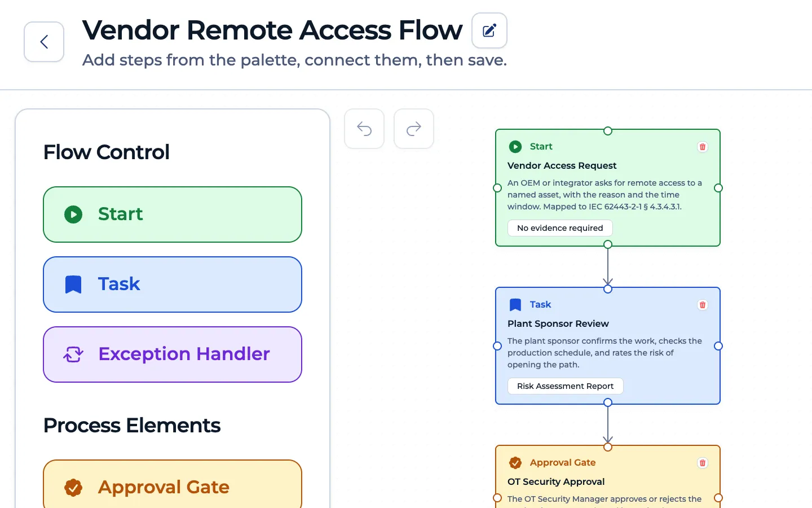Screen dimensions: 812x508
Task: Delete the Vendor Access Request start node
Action: (x=703, y=147)
